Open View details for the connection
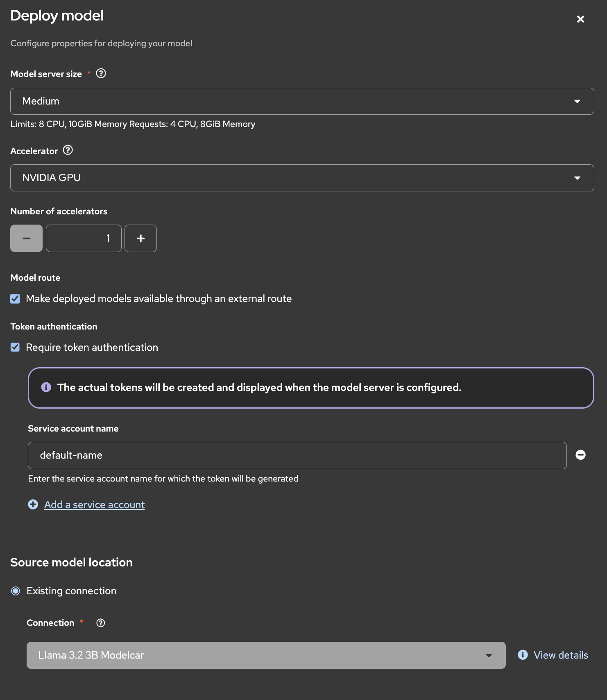Screen dimensions: 607x700 pos(560,655)
